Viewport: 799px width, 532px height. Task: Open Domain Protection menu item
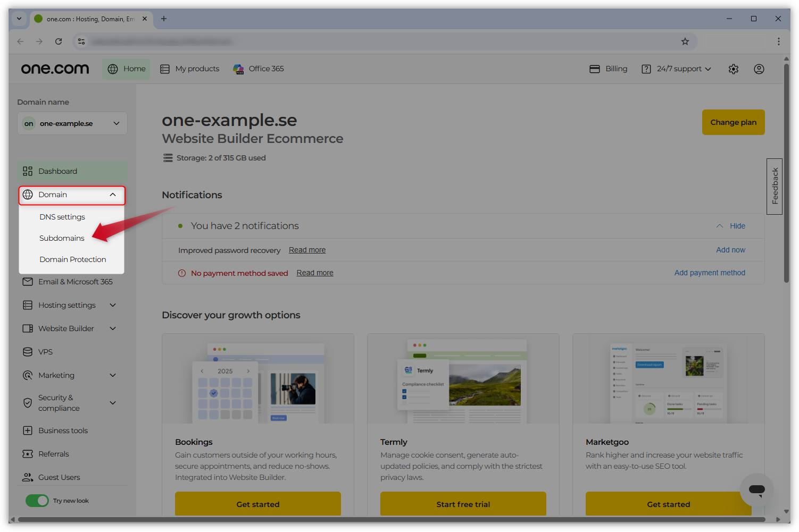click(73, 259)
